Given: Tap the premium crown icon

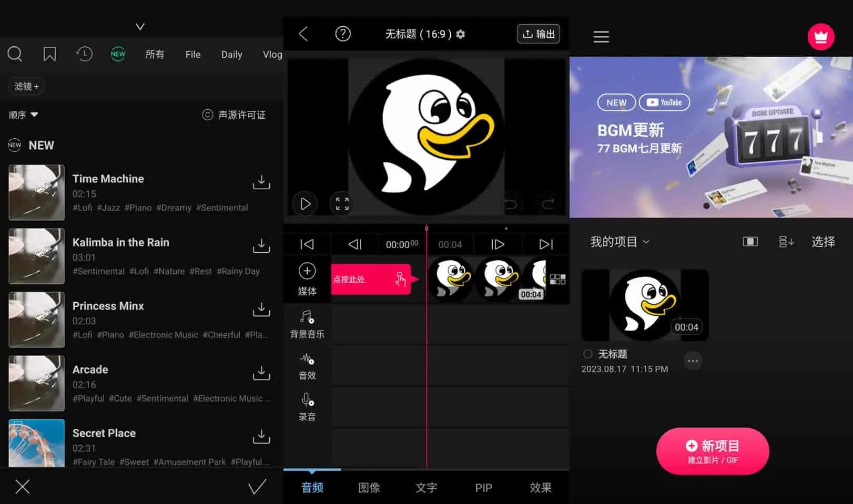Looking at the screenshot, I should tap(820, 37).
